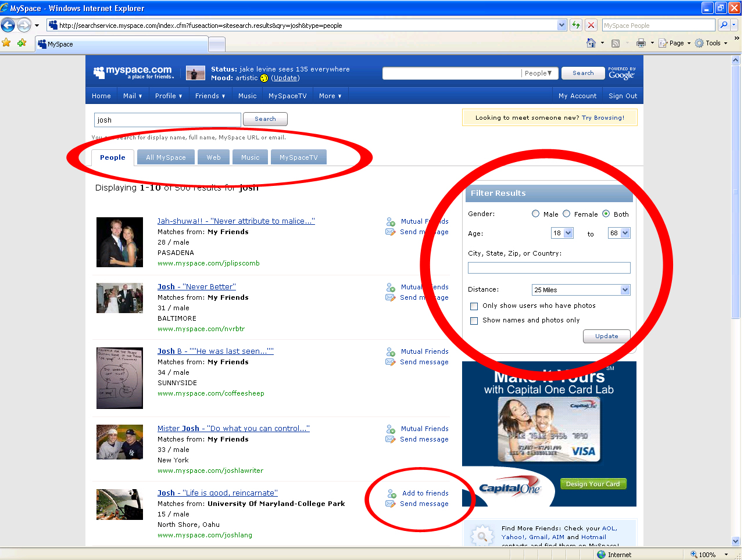Viewport: 744px width, 560px height.
Task: Click the City, State, Zip, or Country field
Action: tap(549, 268)
